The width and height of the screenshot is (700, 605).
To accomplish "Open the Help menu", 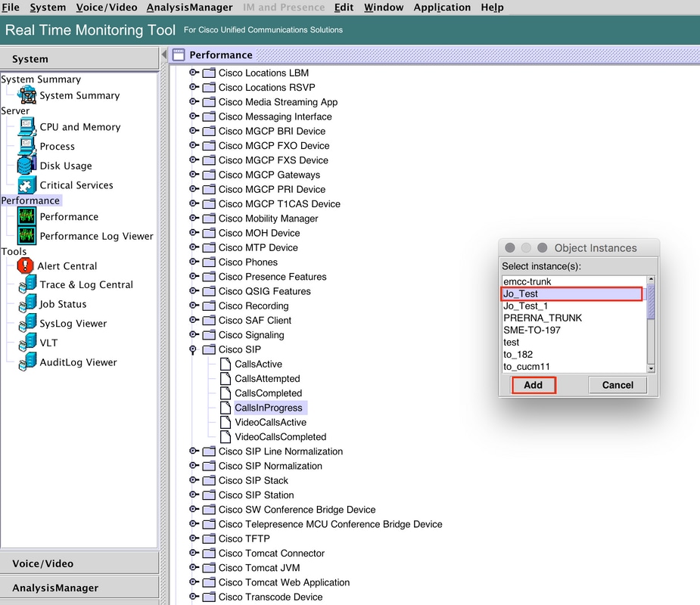I will tap(493, 7).
